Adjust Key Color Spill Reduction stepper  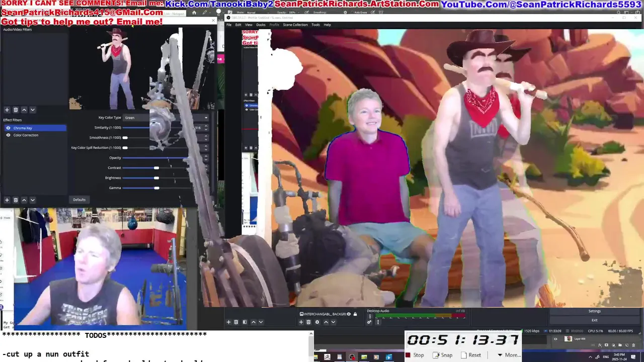tap(206, 148)
